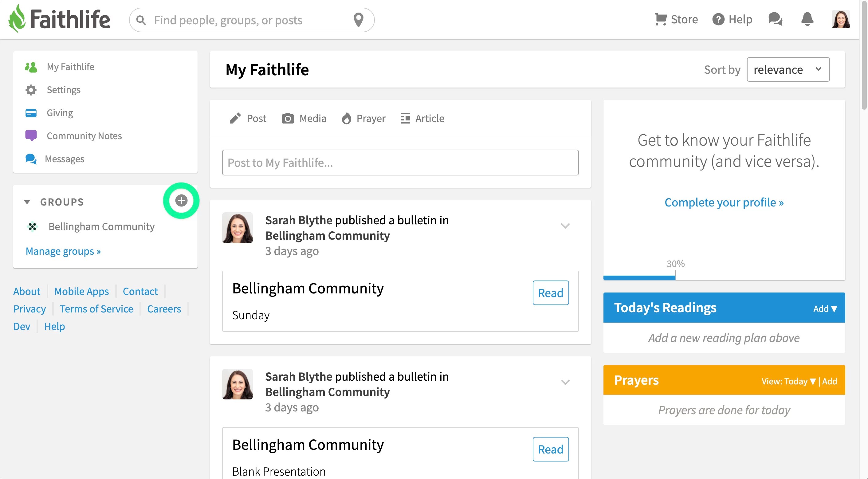Open the Prayers View Today dropdown

tap(788, 381)
